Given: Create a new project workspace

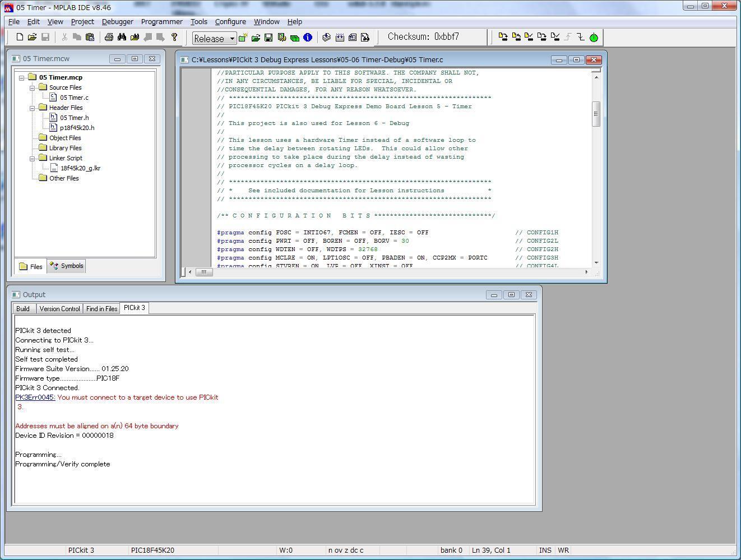Looking at the screenshot, I should click(243, 37).
